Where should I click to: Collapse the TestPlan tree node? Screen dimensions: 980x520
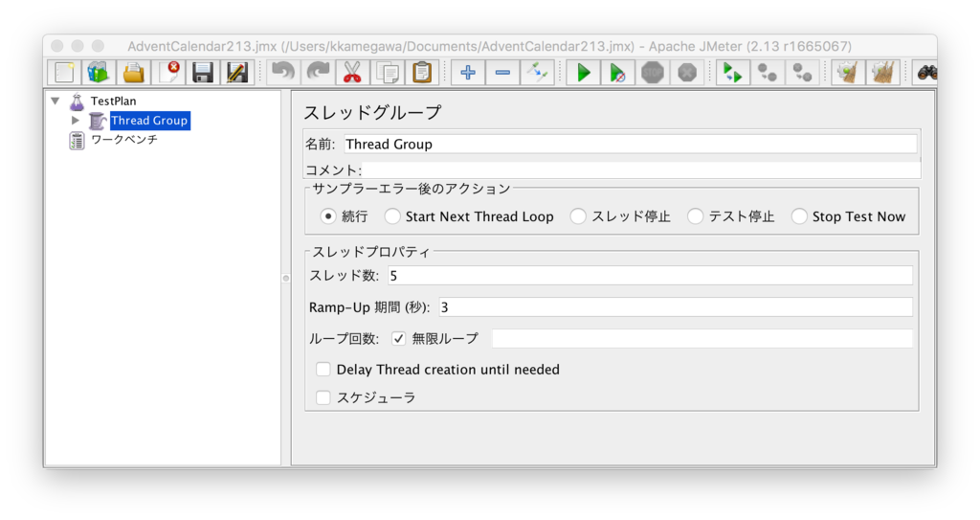tap(55, 101)
